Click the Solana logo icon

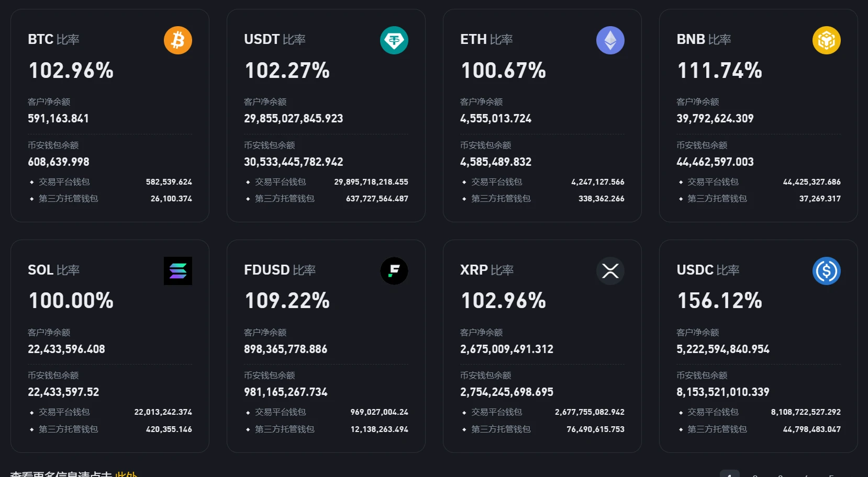pyautogui.click(x=178, y=270)
